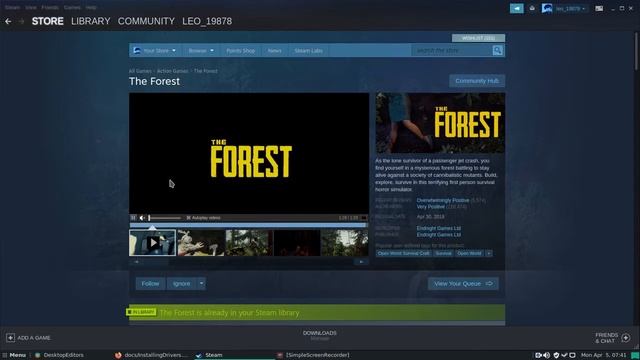Image resolution: width=640 pixels, height=360 pixels.
Task: View Your Queue
Action: point(463,284)
